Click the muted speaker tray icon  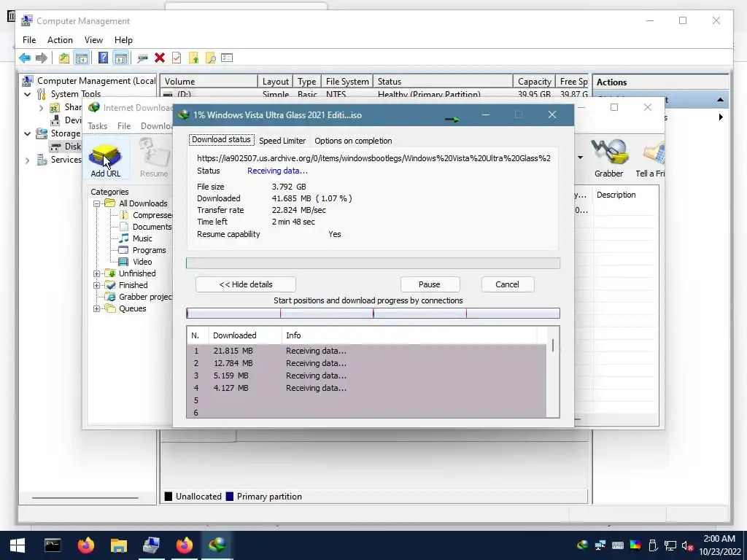click(687, 545)
